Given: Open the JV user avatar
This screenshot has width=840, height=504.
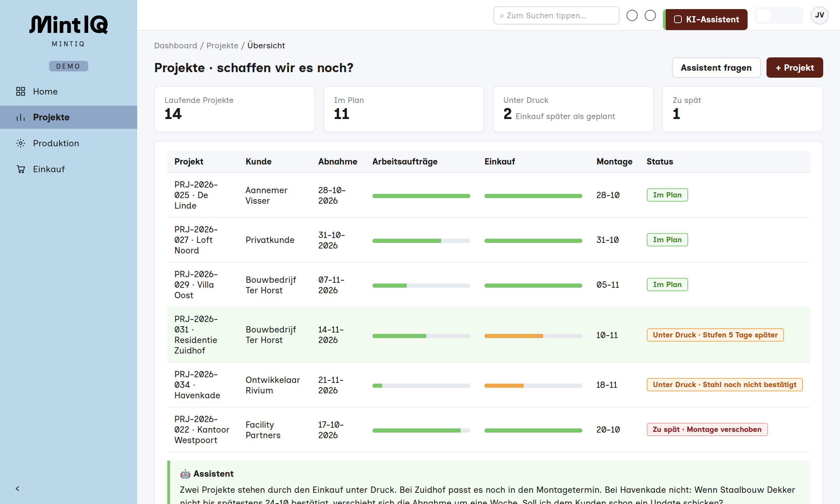Looking at the screenshot, I should [x=819, y=15].
